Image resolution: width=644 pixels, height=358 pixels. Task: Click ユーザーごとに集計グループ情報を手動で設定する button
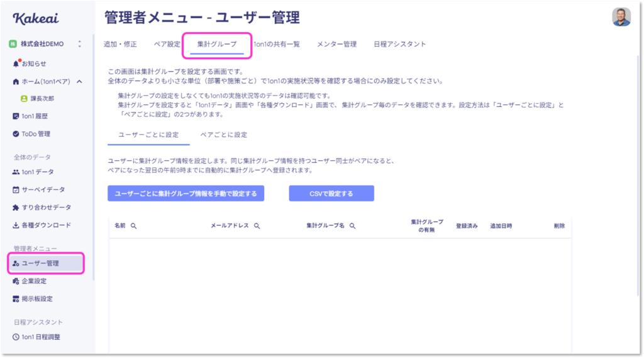click(x=186, y=194)
